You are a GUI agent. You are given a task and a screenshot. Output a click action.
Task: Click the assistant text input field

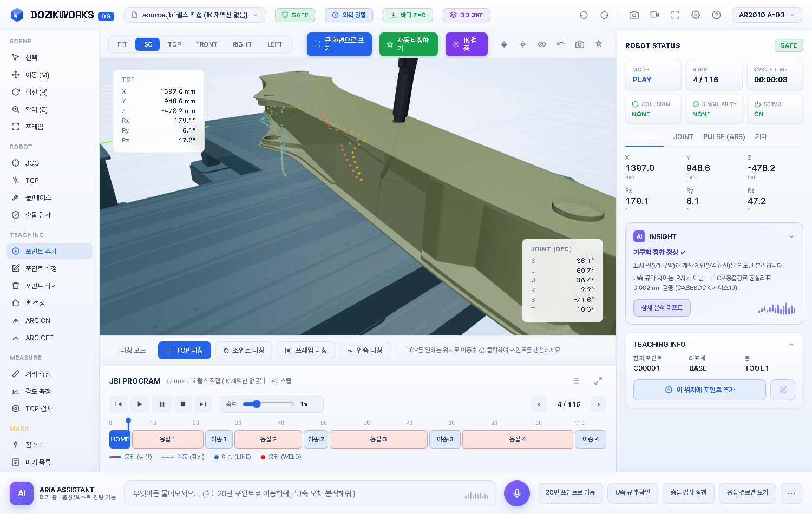(310, 493)
